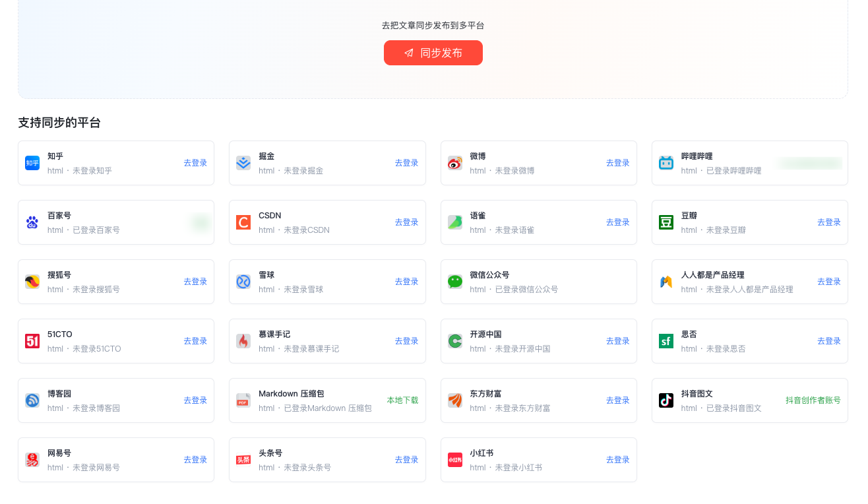Click the 慕课手记 flame icon
Viewport: 868px width, 504px height.
243,341
